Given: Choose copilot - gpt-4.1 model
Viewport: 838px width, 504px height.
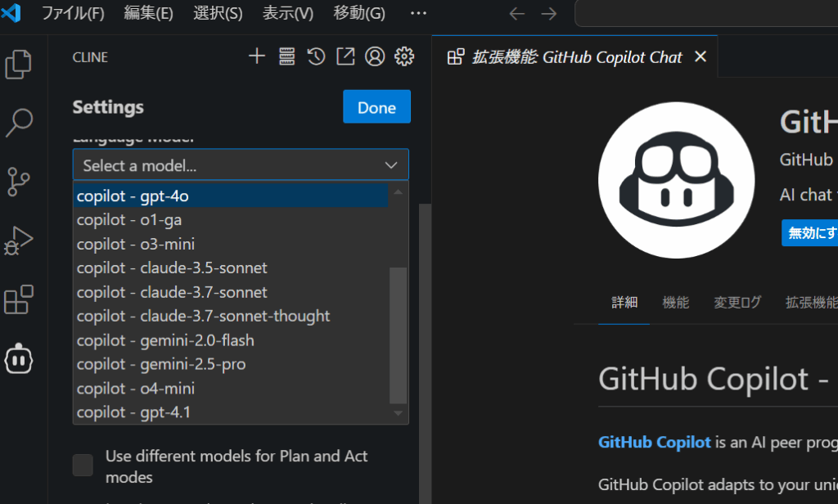Looking at the screenshot, I should pyautogui.click(x=231, y=412).
